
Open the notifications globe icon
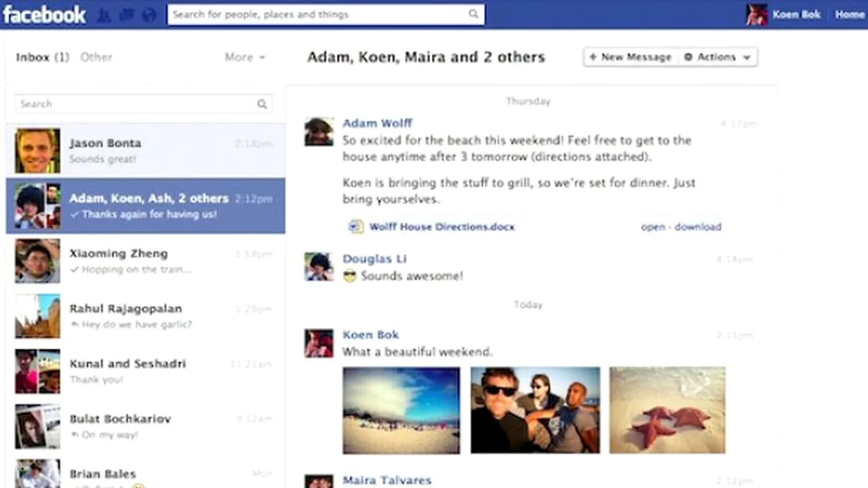[x=149, y=14]
